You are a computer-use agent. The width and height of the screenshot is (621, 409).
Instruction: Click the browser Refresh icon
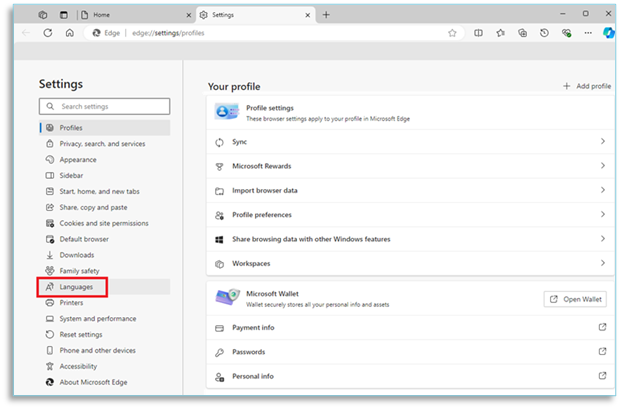tap(48, 33)
